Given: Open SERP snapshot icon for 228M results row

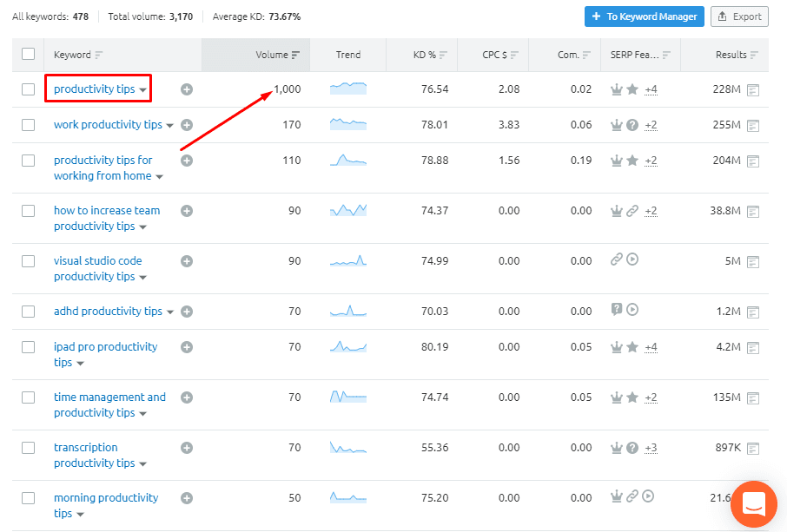Looking at the screenshot, I should [753, 90].
